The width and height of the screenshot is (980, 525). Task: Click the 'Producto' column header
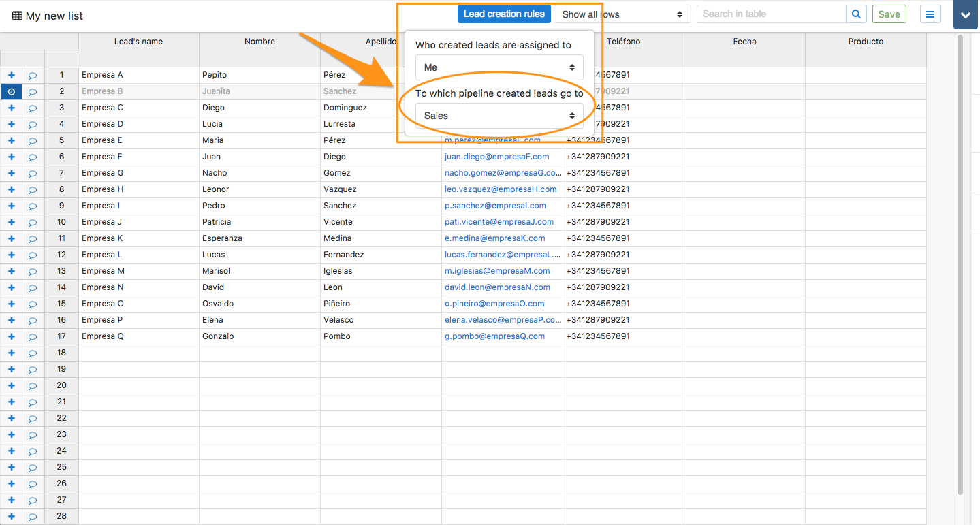866,42
